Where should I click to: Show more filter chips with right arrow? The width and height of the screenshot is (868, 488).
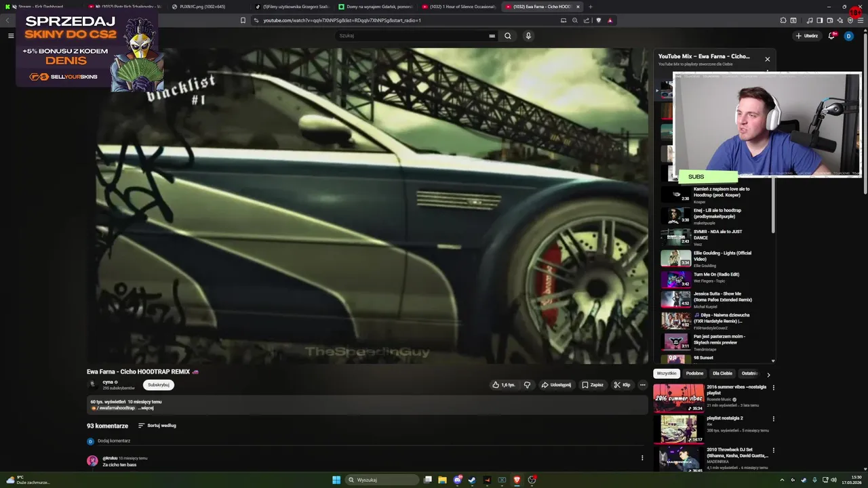click(768, 374)
